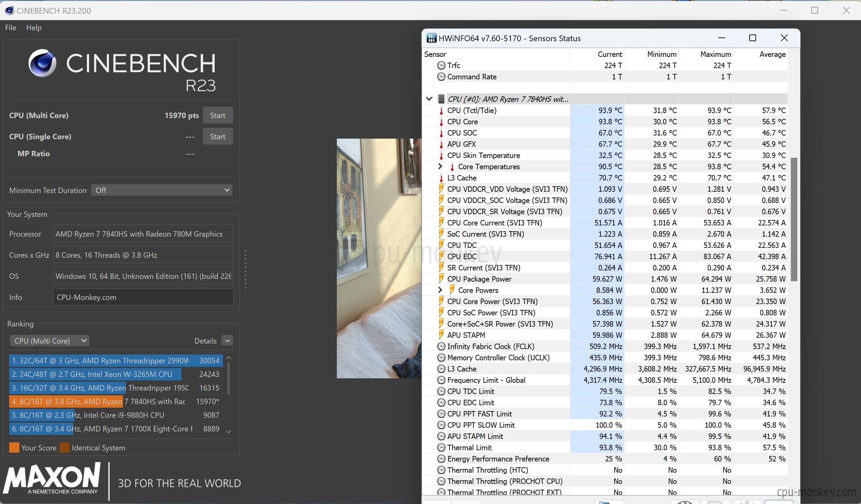Click the Cinebench icon in the title bar
This screenshot has height=504, width=861.
click(10, 10)
